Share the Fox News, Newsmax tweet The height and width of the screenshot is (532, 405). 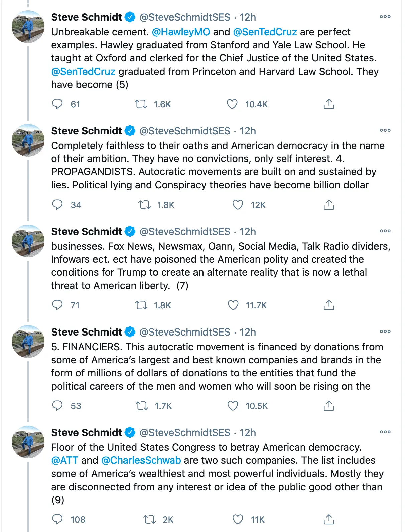329,305
